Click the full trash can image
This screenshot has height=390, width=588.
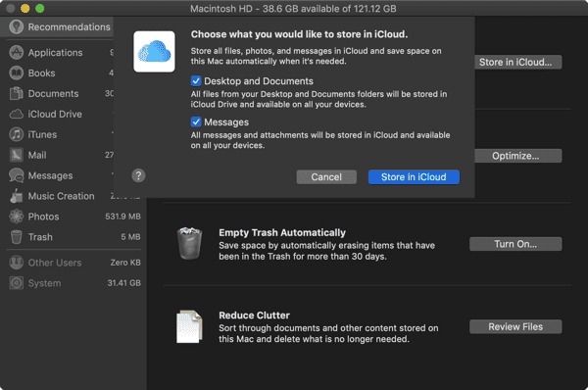(x=189, y=243)
